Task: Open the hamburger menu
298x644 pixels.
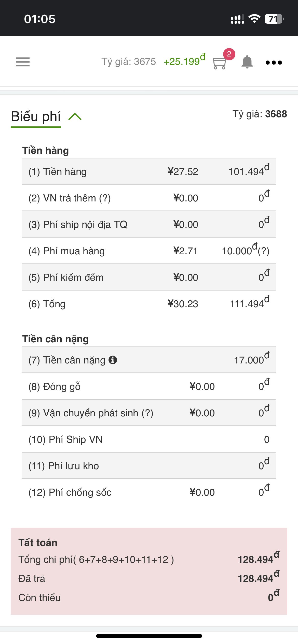Action: 23,62
